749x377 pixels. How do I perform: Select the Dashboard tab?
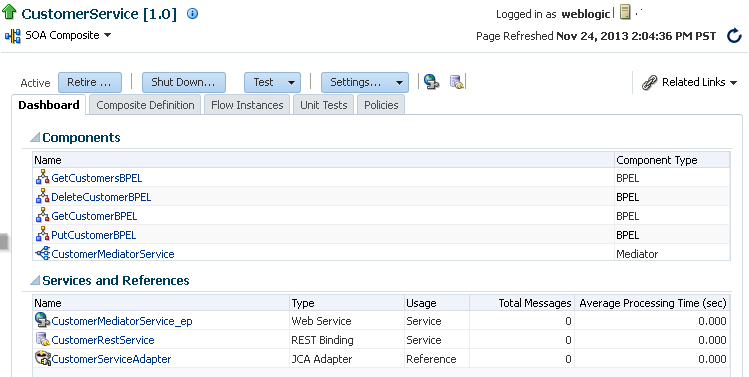(x=49, y=105)
